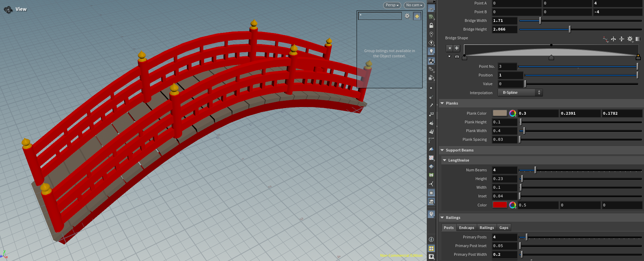
Task: Toggle the origin axes display icon
Action: (431, 184)
